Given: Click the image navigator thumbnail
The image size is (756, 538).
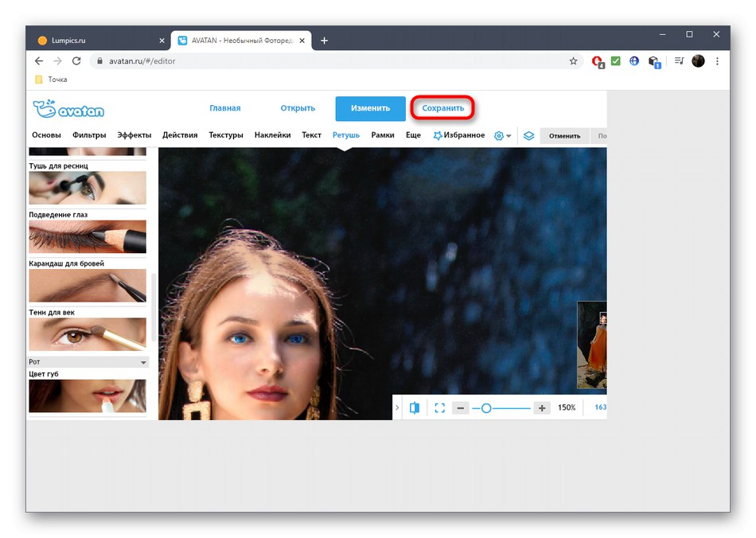Looking at the screenshot, I should [x=592, y=345].
